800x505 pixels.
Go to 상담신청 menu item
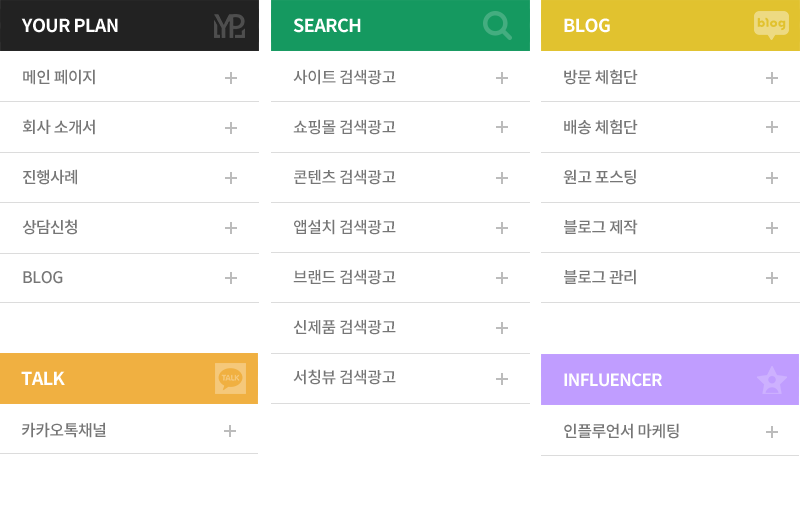pyautogui.click(x=130, y=228)
